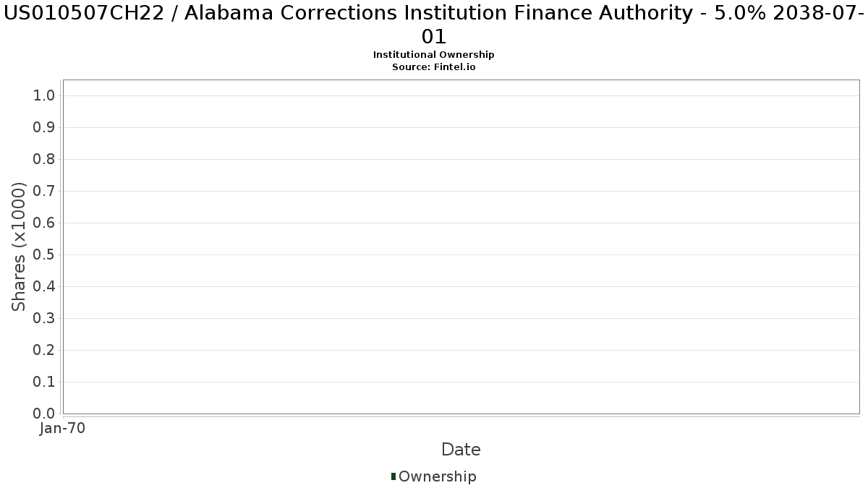The image size is (868, 488).
Task: Select the 0.6 y-axis tick label
Action: tap(45, 223)
